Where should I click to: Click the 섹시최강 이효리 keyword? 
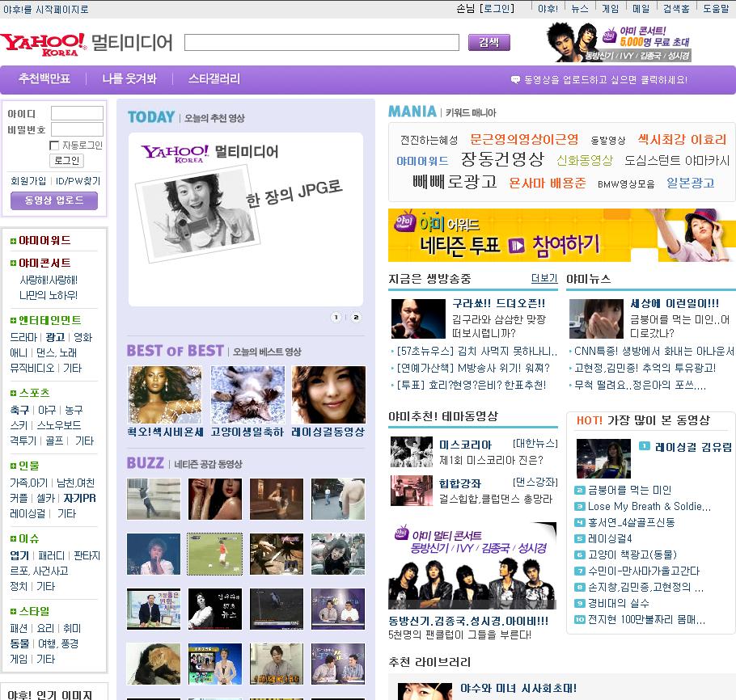tap(682, 139)
